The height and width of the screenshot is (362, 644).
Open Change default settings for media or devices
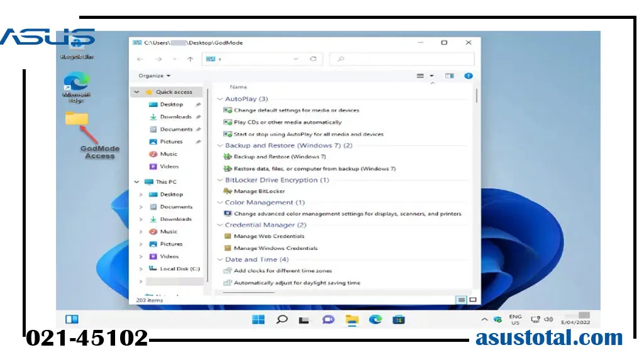297,110
